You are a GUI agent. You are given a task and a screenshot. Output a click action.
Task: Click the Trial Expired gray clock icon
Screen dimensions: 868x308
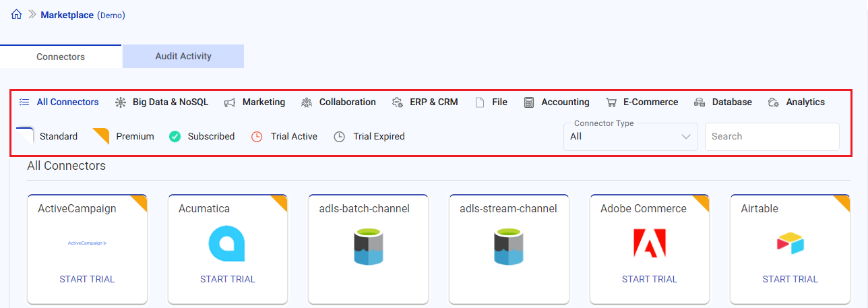point(340,136)
